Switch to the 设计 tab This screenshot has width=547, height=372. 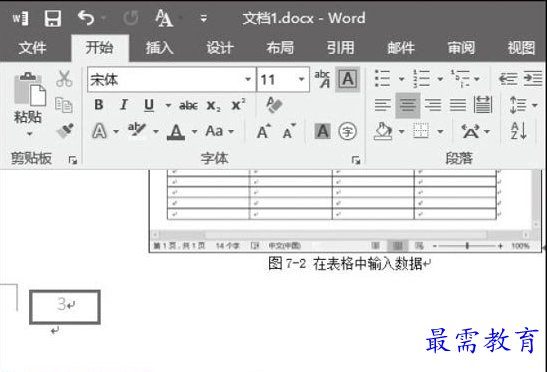(x=220, y=48)
